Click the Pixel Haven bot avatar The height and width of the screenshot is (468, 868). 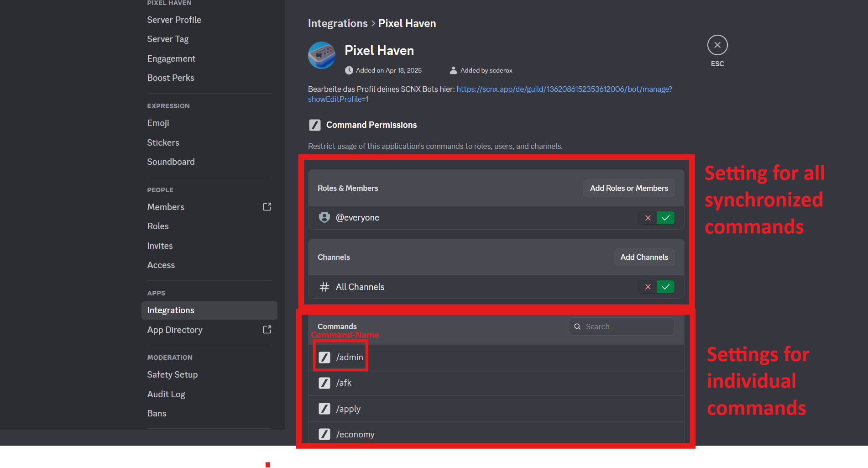322,55
